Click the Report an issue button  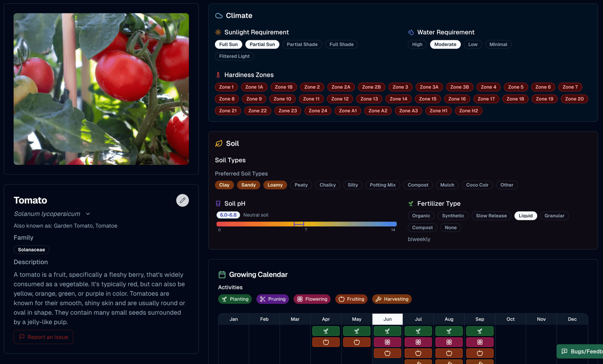(x=44, y=337)
